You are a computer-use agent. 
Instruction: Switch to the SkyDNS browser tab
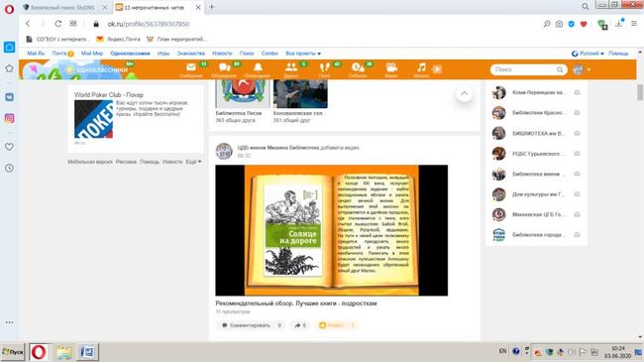click(x=61, y=7)
